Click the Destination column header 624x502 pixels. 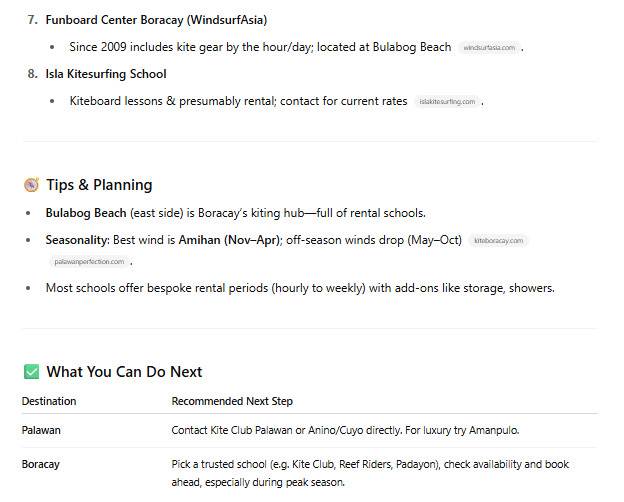coord(49,401)
